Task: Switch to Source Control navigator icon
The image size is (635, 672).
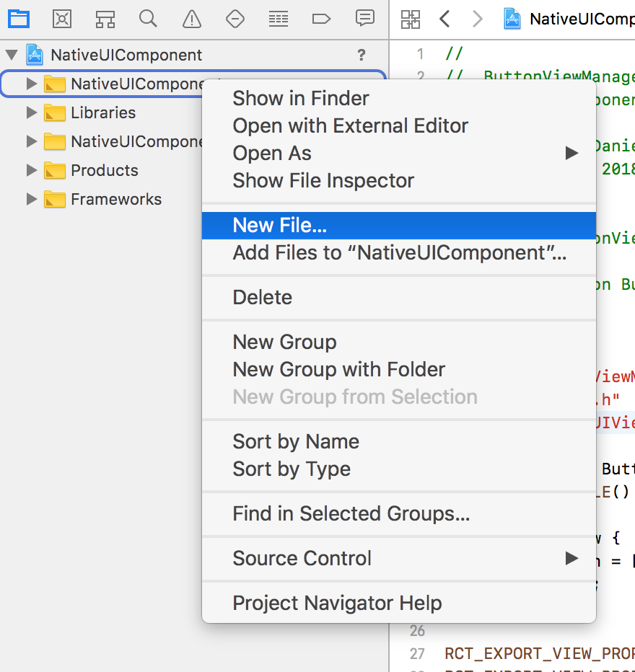Action: tap(62, 19)
